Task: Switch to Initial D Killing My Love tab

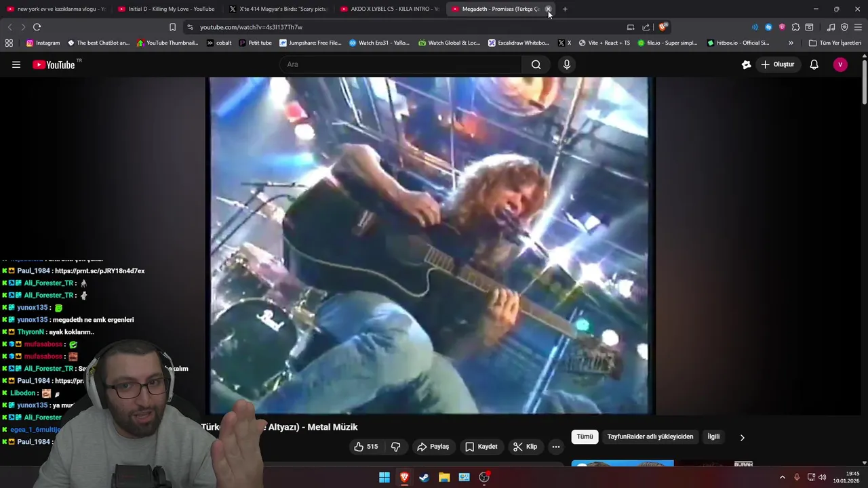Action: tap(167, 9)
